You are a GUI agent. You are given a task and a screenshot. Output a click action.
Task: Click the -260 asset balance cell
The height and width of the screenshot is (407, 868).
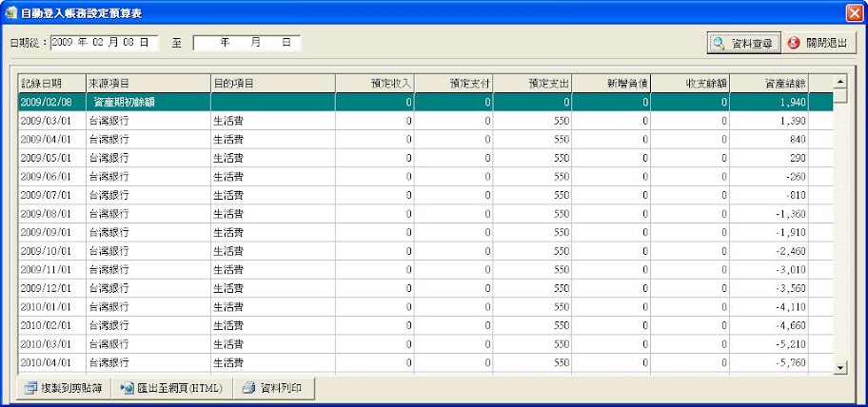tap(769, 177)
